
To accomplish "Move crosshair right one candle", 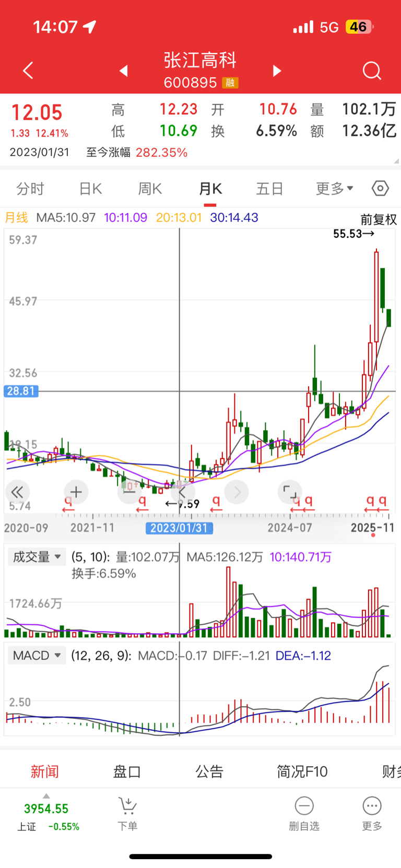I will [x=237, y=492].
